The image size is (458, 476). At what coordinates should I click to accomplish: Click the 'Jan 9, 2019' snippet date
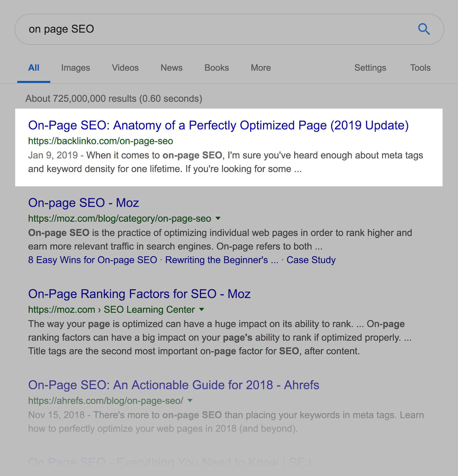pyautogui.click(x=53, y=155)
